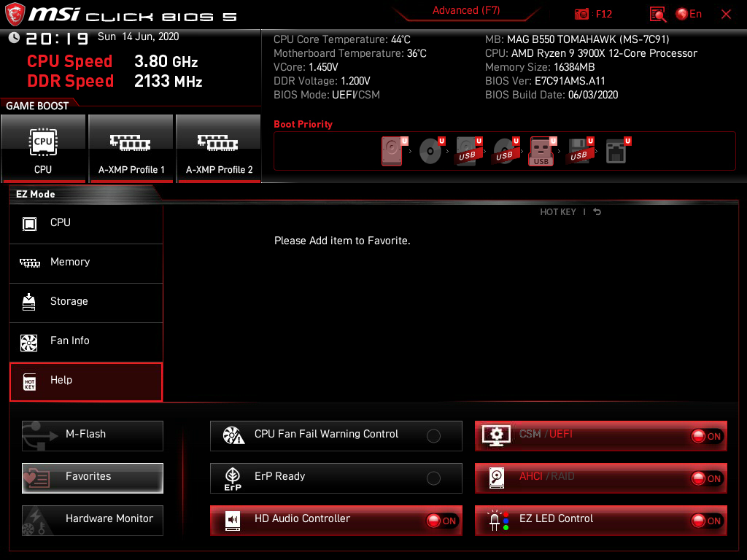Image resolution: width=747 pixels, height=560 pixels.
Task: Open the BIOS search magnifier icon
Action: click(657, 15)
